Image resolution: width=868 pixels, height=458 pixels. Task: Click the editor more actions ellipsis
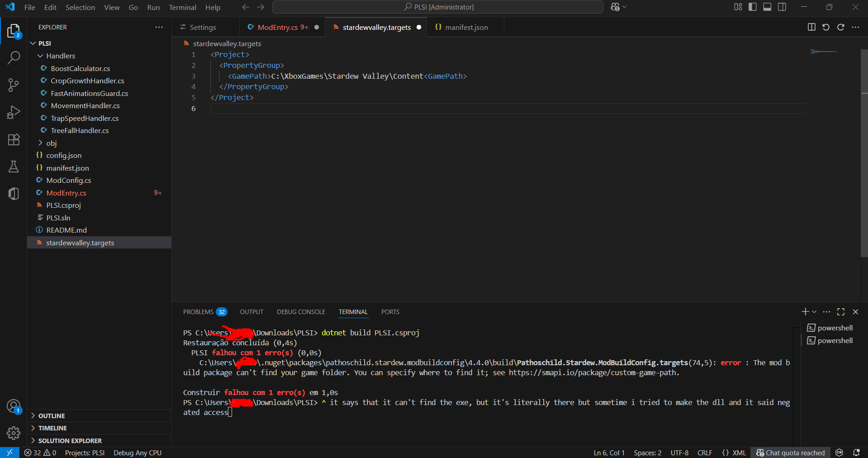coord(855,27)
